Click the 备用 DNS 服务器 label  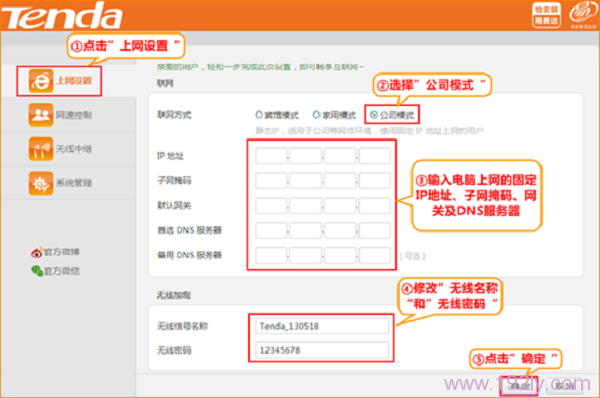point(189,255)
